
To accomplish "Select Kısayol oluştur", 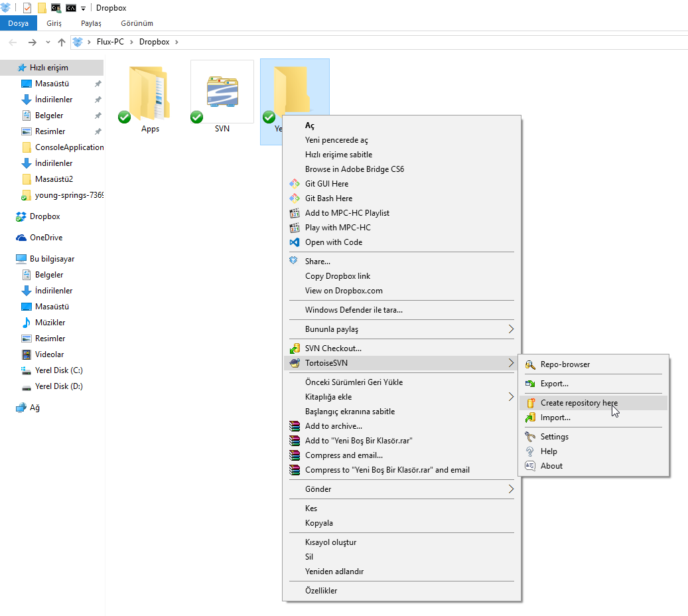I will tap(401, 542).
